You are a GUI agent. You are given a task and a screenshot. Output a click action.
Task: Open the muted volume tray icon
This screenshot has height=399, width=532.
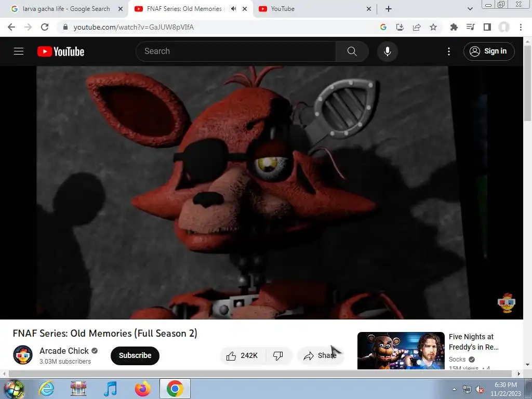pyautogui.click(x=480, y=390)
